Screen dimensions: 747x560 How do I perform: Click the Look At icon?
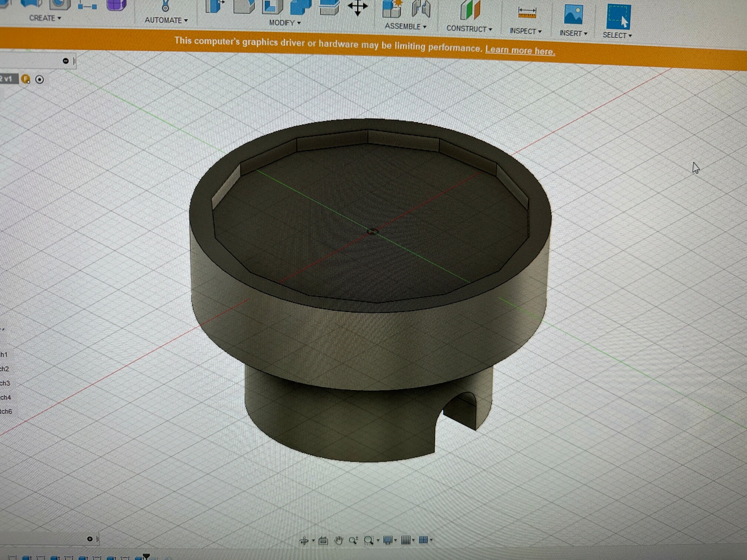click(x=323, y=541)
